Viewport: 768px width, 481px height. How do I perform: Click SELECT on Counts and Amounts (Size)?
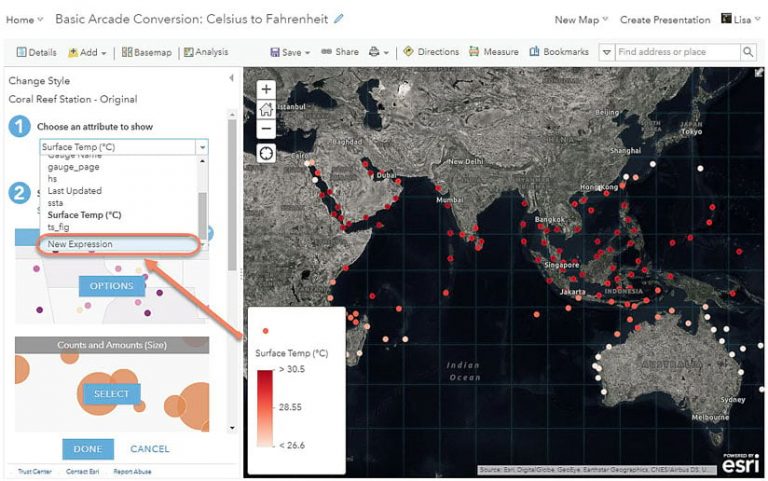tap(111, 394)
